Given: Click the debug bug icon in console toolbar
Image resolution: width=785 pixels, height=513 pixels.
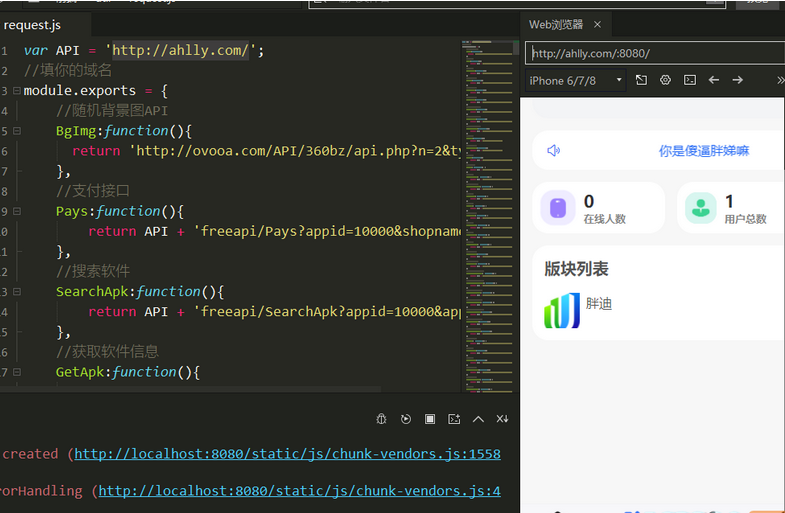Looking at the screenshot, I should [381, 419].
